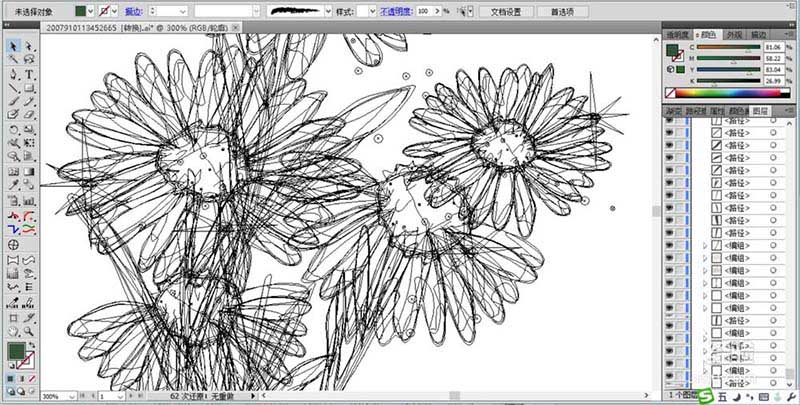Image resolution: width=800 pixels, height=405 pixels.
Task: Switch to the 描边 panel tab
Action: 758,35
